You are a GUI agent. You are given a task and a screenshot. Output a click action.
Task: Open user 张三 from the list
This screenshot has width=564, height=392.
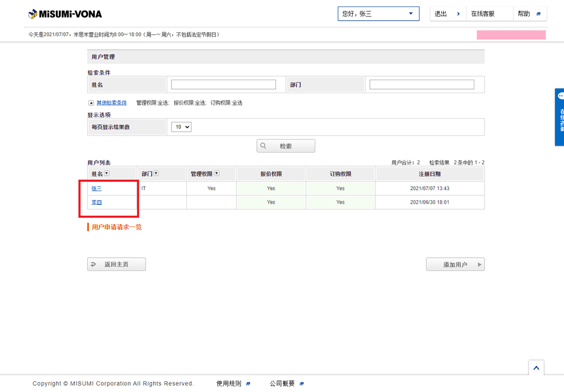click(x=96, y=188)
